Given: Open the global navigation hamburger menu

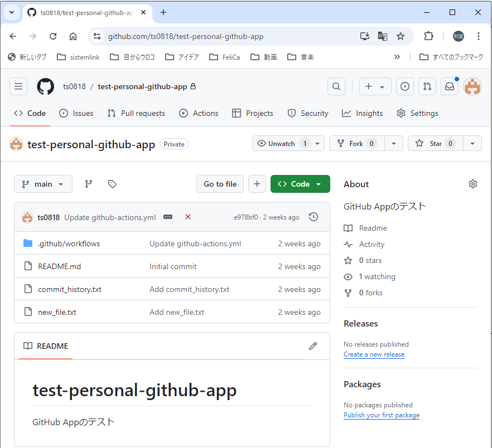Looking at the screenshot, I should coord(18,86).
